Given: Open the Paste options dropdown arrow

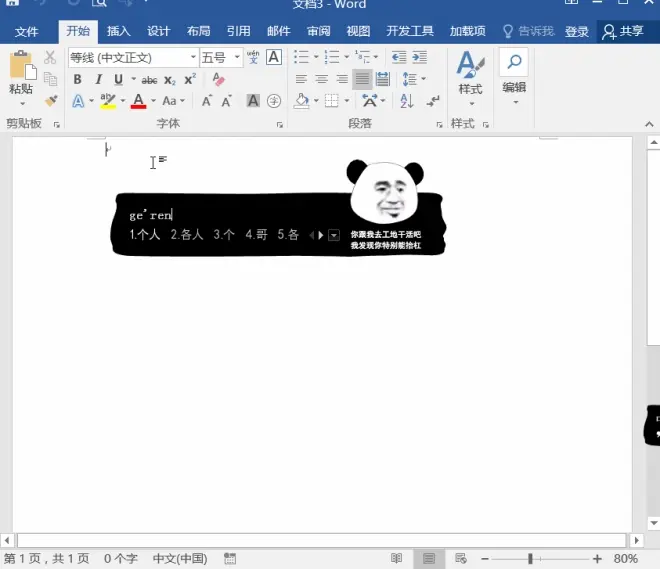Looking at the screenshot, I should 22,104.
